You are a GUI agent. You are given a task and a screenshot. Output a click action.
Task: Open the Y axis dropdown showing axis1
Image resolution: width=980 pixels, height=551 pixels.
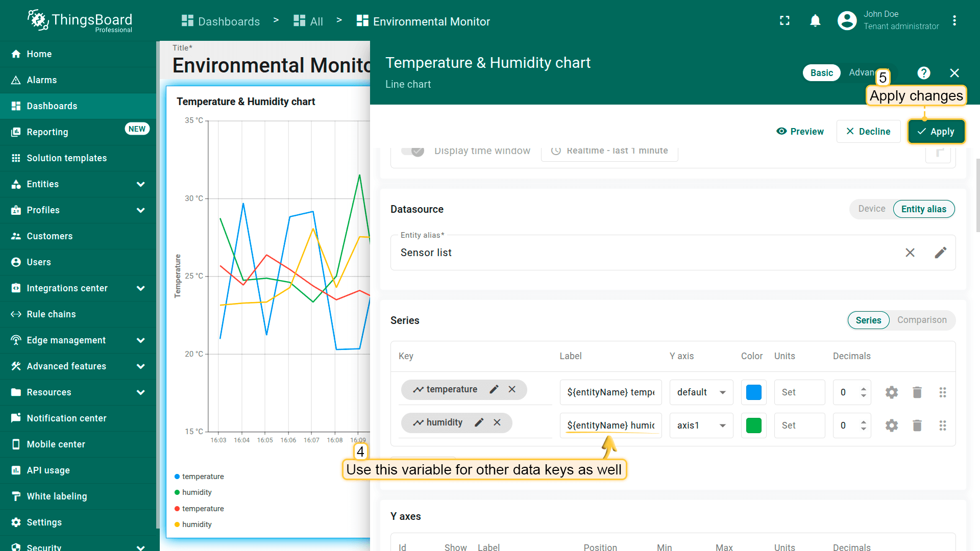701,425
